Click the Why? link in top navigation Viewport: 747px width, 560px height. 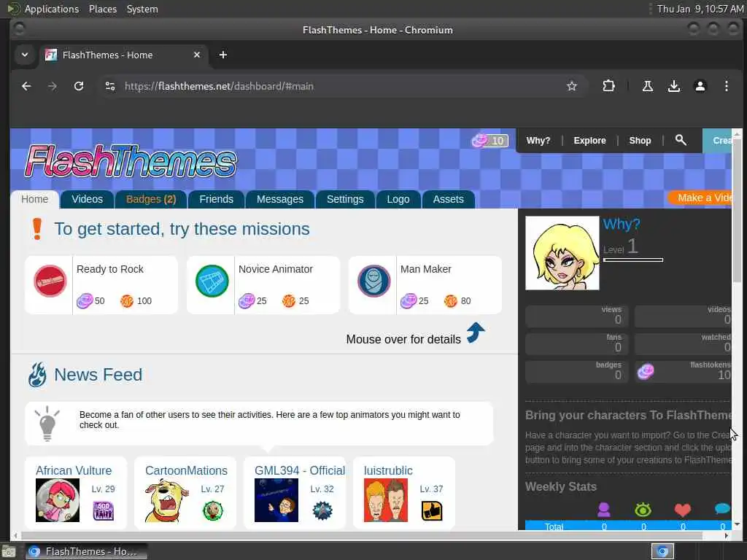point(538,141)
